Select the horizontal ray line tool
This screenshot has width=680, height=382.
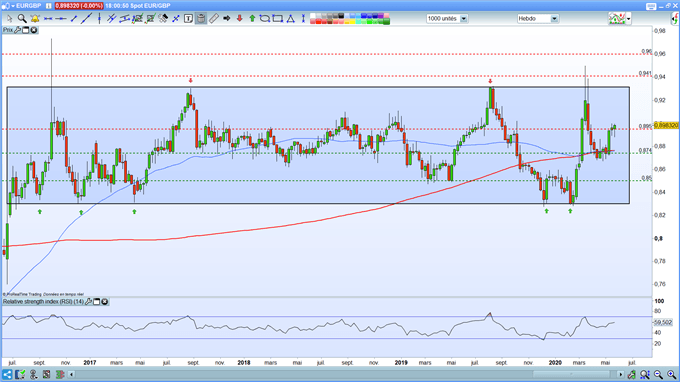(61, 19)
